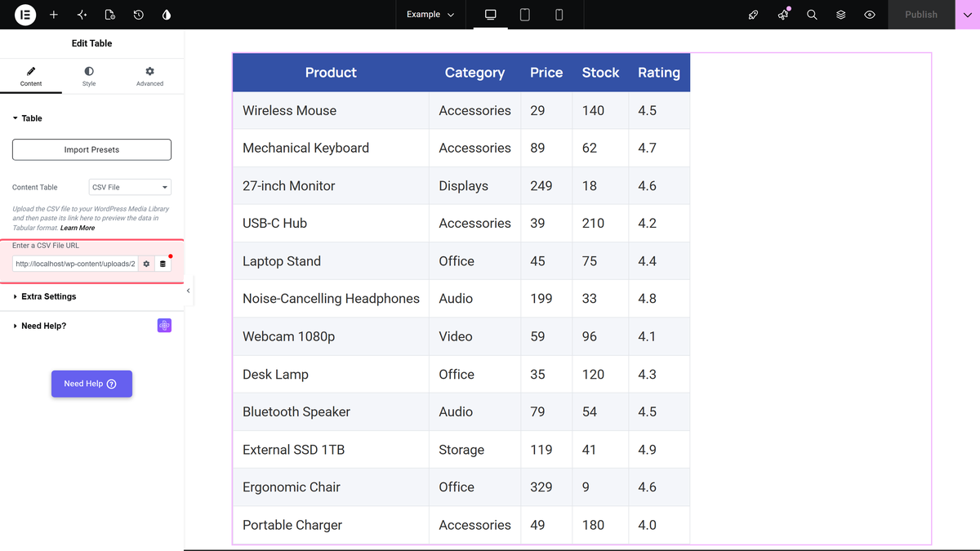
Task: Select the Wireless Mouse cell
Action: (x=331, y=110)
